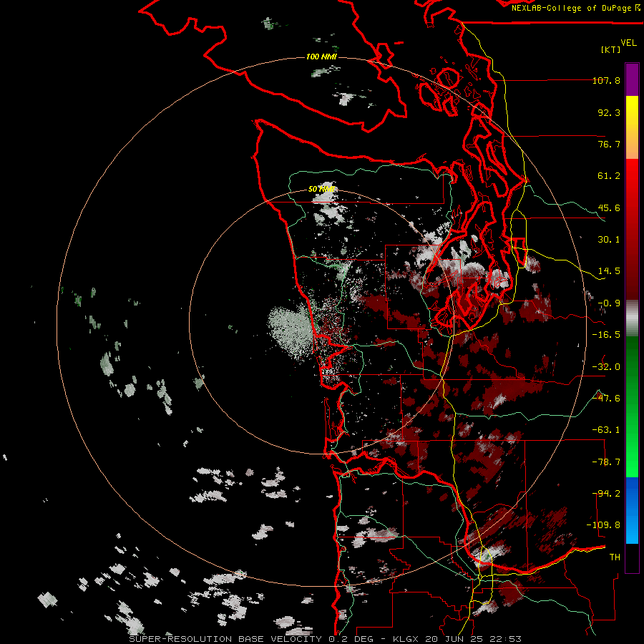Image resolution: width=644 pixels, height=644 pixels.
Task: Click the 107.8 velocity scale value
Action: coord(606,80)
